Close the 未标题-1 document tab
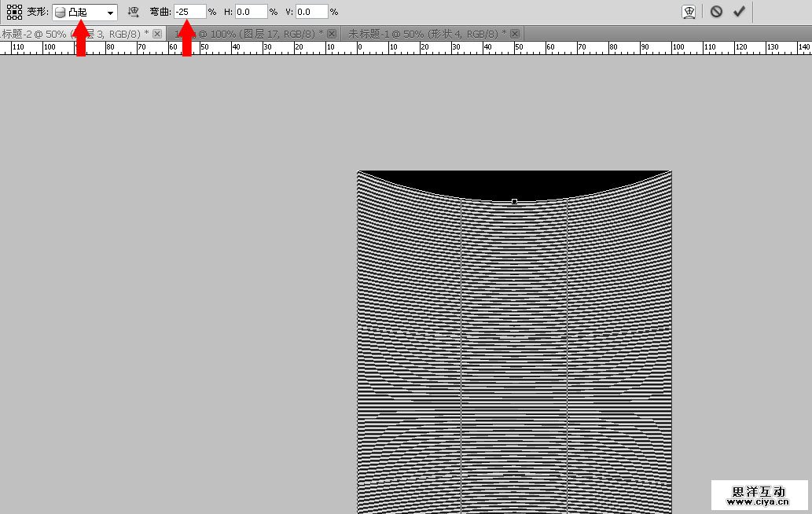 tap(513, 34)
